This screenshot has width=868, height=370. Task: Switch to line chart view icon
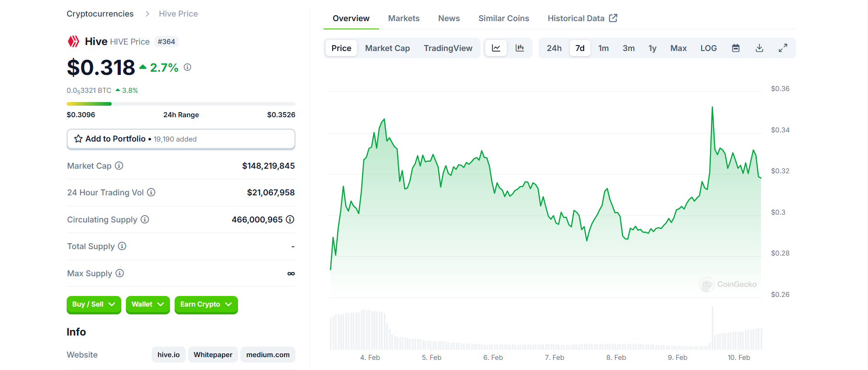496,48
